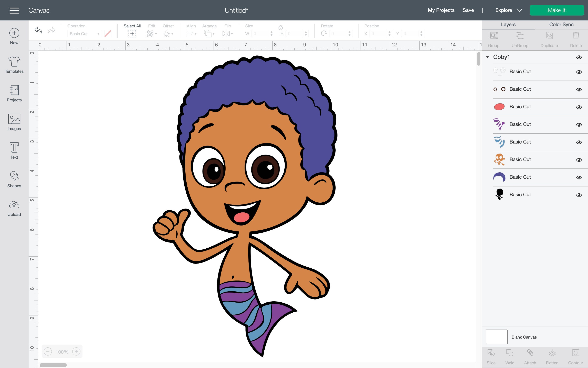The height and width of the screenshot is (368, 588).
Task: Hide the purple tail stripes layer
Action: [x=579, y=125]
